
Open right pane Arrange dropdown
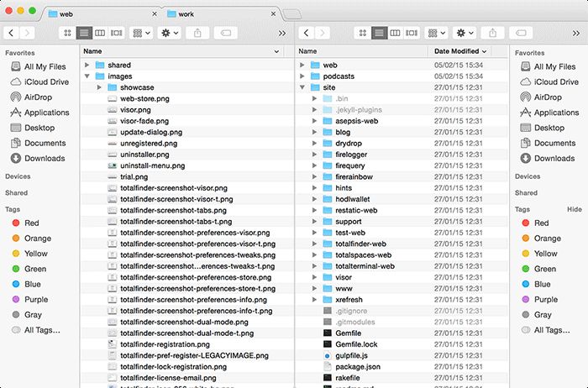pyautogui.click(x=437, y=33)
